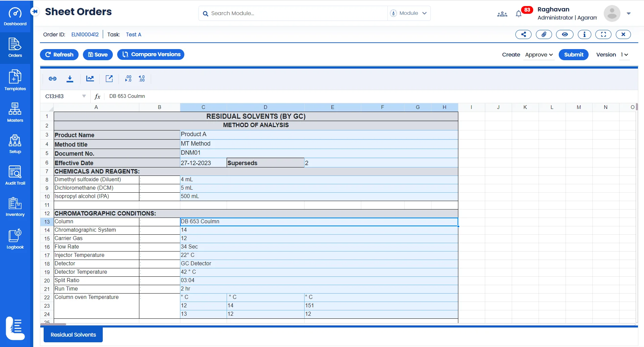Select the Column oven Temperature cell
Image resolution: width=644 pixels, height=347 pixels.
click(x=96, y=306)
